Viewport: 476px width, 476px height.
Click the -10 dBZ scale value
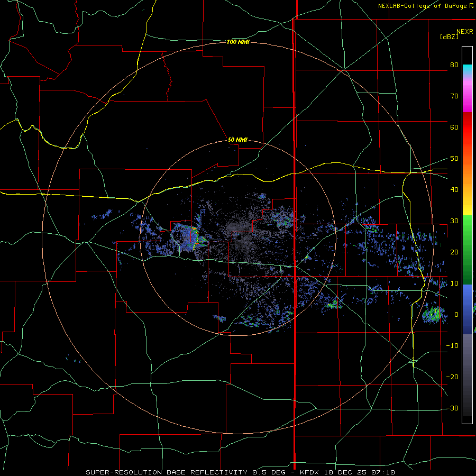pos(452,346)
